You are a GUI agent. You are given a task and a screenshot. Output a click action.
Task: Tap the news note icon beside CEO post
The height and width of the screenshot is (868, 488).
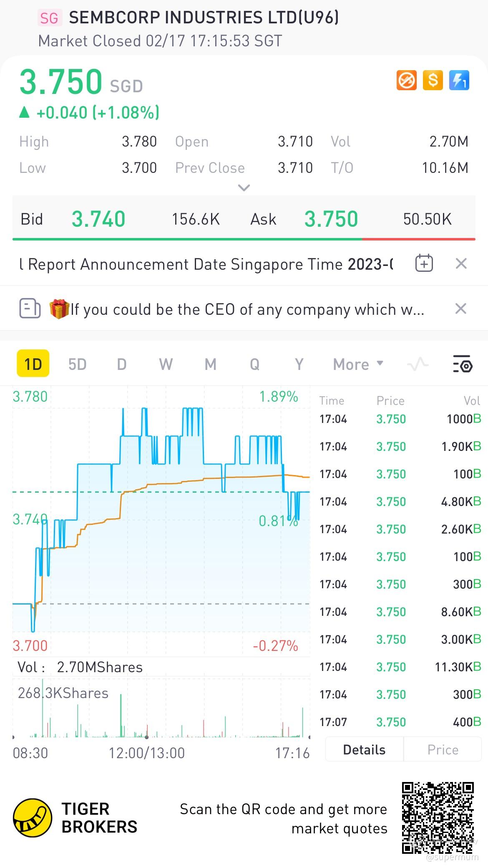point(30,309)
